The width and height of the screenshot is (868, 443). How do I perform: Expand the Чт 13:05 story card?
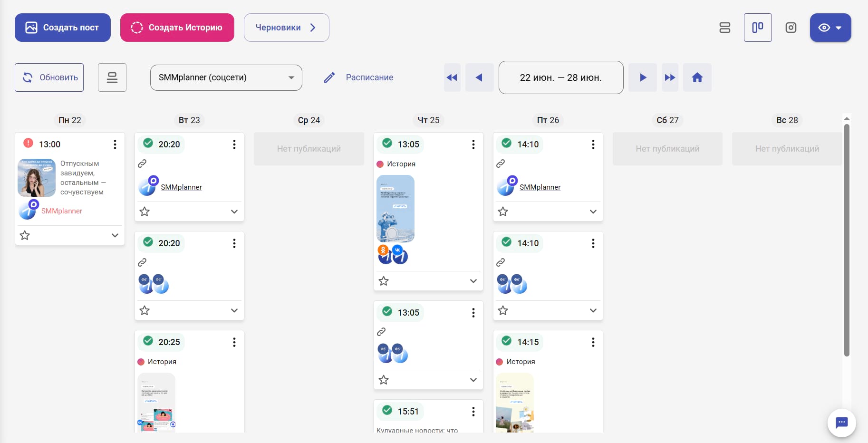point(473,281)
